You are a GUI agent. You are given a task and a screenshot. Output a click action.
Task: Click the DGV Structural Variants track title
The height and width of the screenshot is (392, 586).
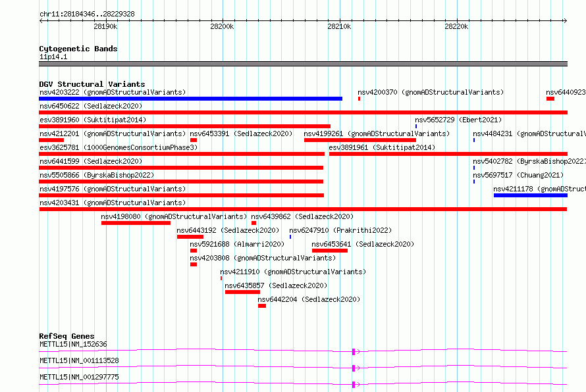92,84
